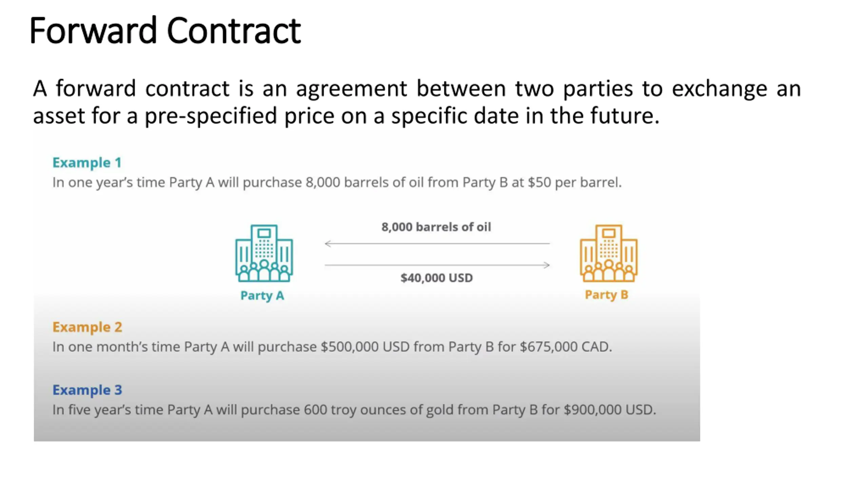Select the Example 2 heading
This screenshot has width=868, height=488.
(87, 327)
